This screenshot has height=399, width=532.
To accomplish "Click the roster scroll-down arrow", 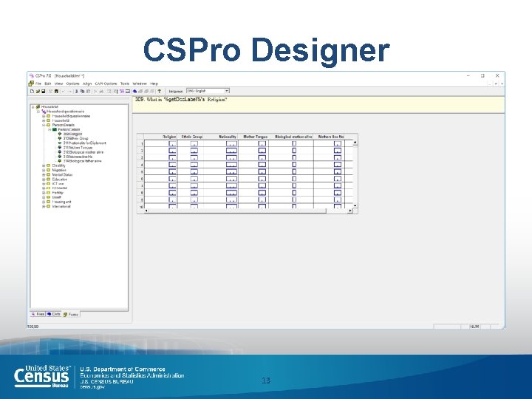I will point(355,205).
